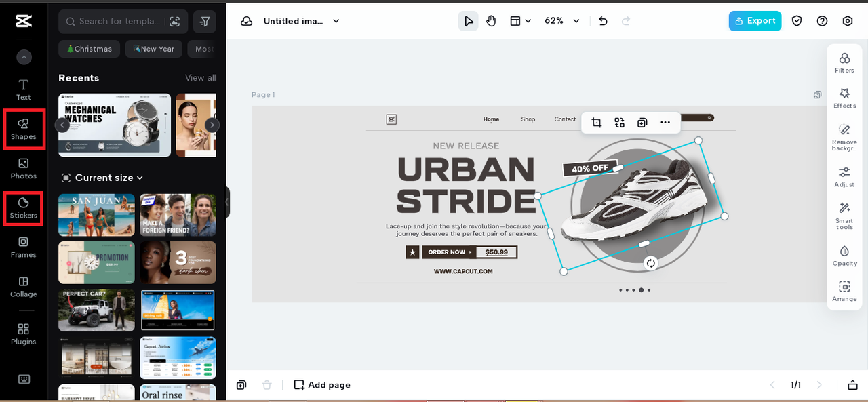This screenshot has height=402, width=868.
Task: Redo the last action
Action: [x=626, y=21]
